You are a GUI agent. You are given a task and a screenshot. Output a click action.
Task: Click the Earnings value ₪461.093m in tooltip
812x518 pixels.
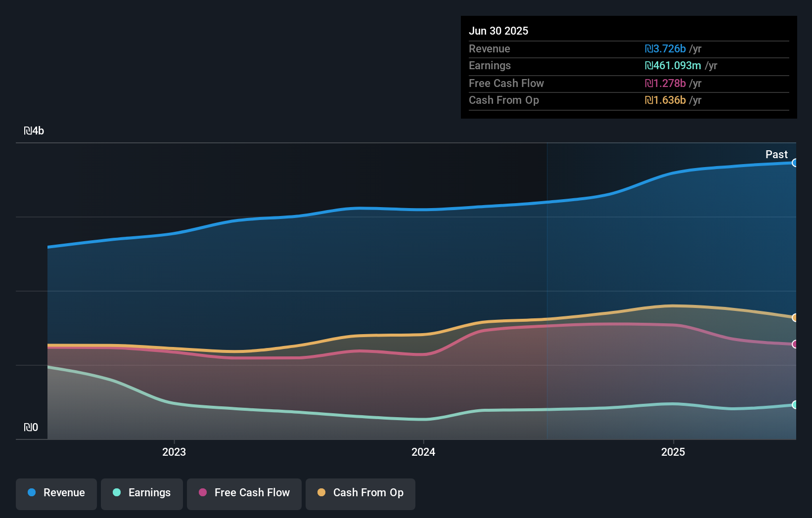[x=673, y=65]
